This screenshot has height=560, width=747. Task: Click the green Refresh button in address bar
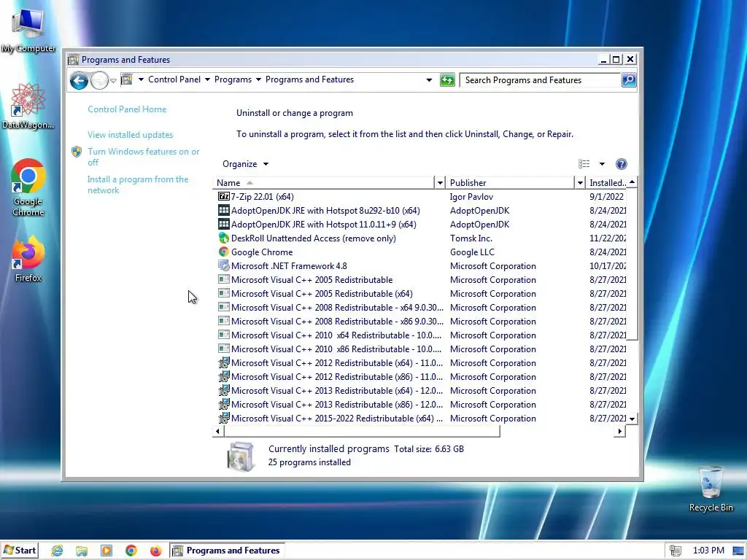[447, 80]
